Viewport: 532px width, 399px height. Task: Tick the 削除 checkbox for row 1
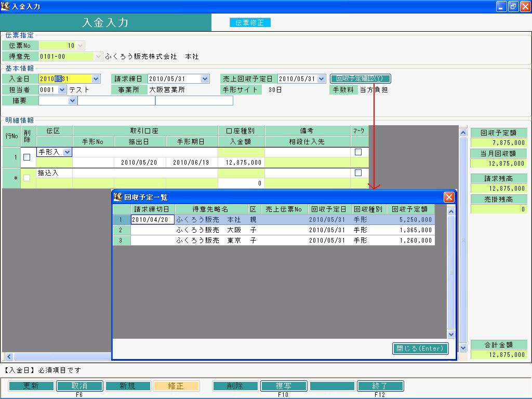pos(27,157)
